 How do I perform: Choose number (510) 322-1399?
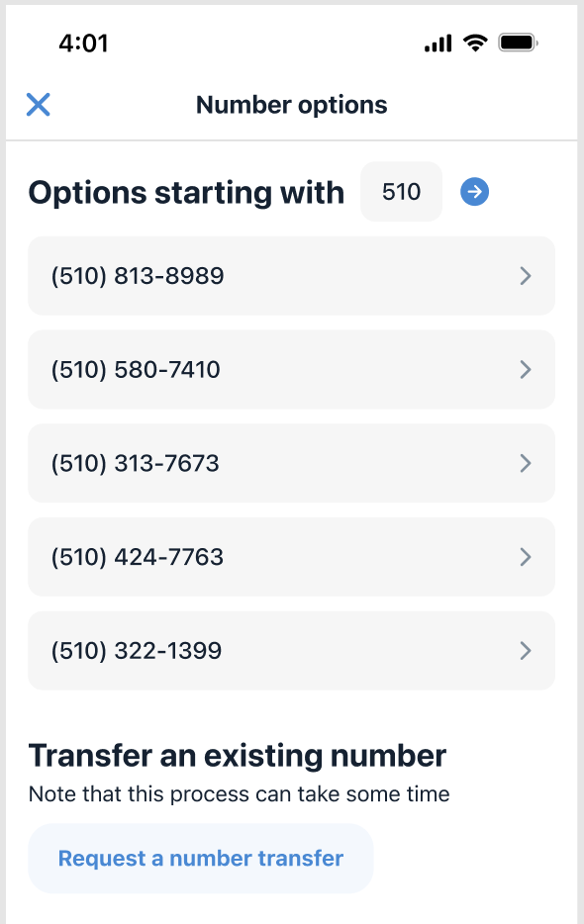coord(291,651)
